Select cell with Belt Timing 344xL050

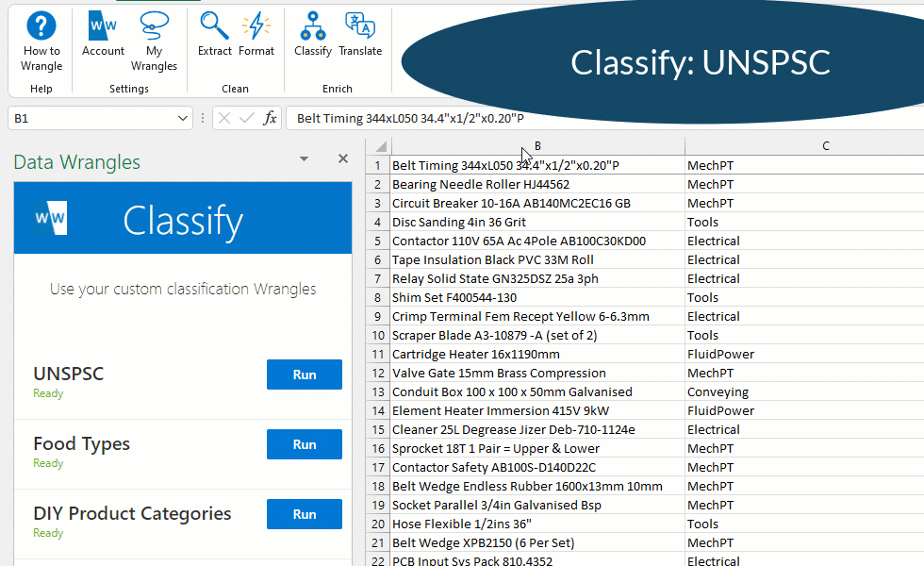tap(537, 166)
